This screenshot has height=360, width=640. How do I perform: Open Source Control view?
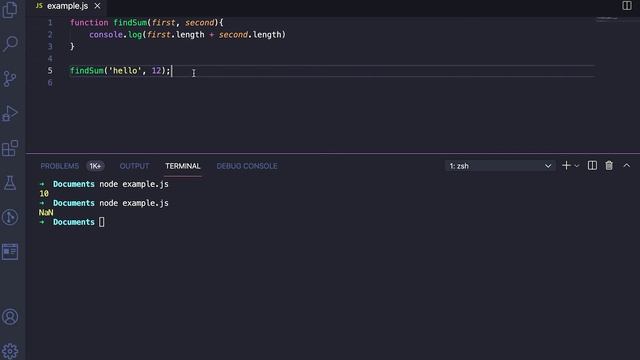pyautogui.click(x=10, y=78)
